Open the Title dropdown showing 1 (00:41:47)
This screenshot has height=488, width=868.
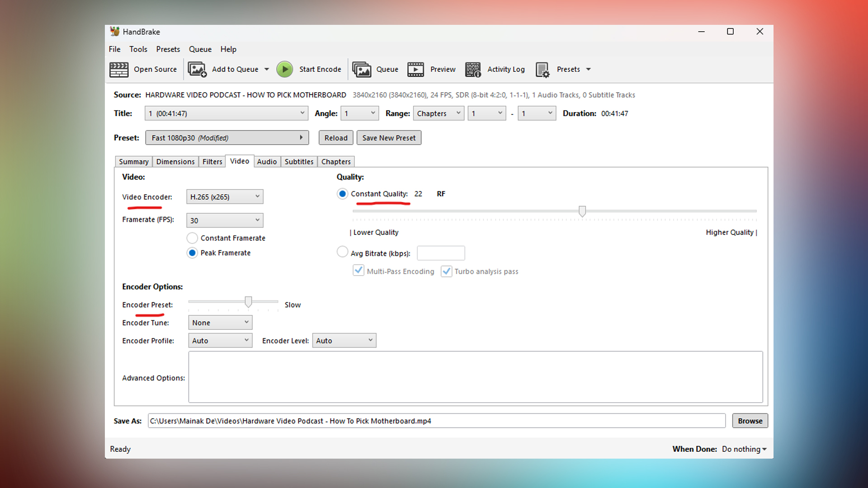pyautogui.click(x=226, y=113)
